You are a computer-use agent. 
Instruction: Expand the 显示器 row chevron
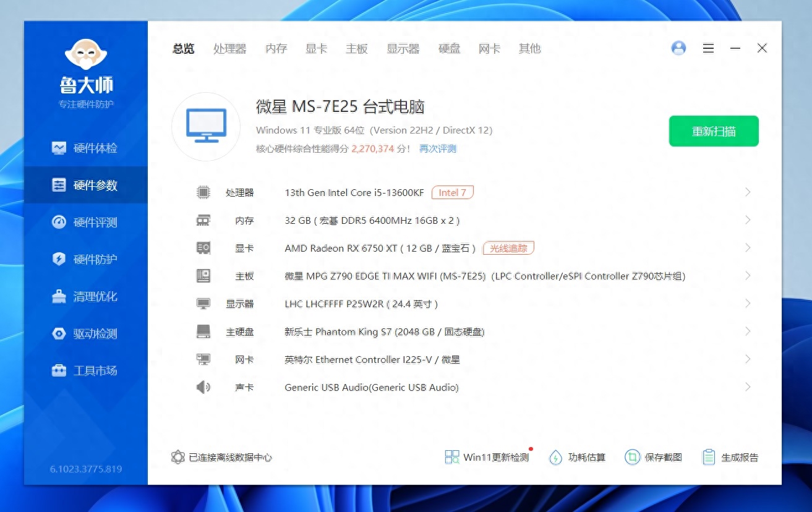pos(748,304)
